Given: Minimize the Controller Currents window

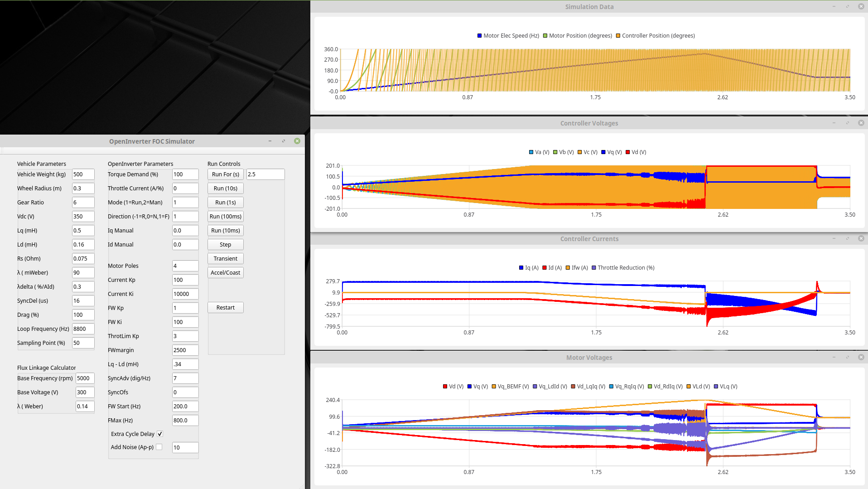Looking at the screenshot, I should pyautogui.click(x=834, y=238).
